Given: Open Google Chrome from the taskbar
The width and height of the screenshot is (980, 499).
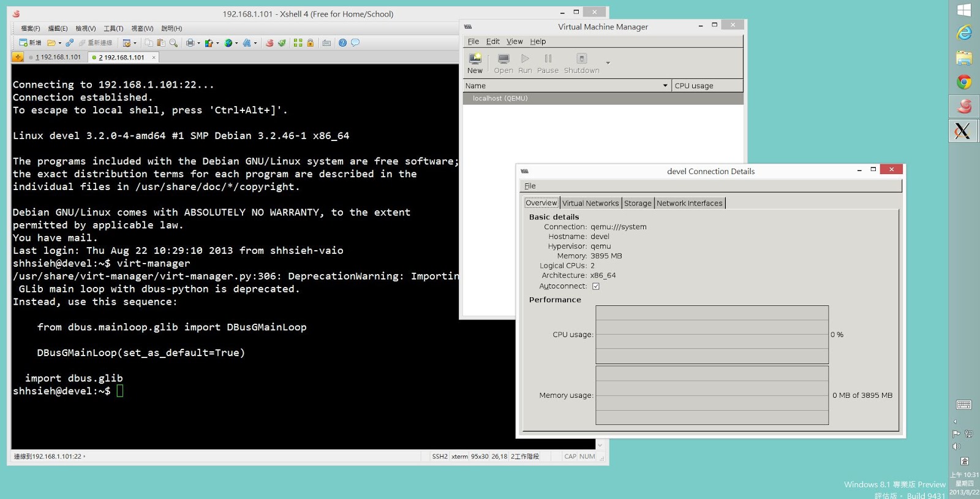Looking at the screenshot, I should pyautogui.click(x=964, y=82).
